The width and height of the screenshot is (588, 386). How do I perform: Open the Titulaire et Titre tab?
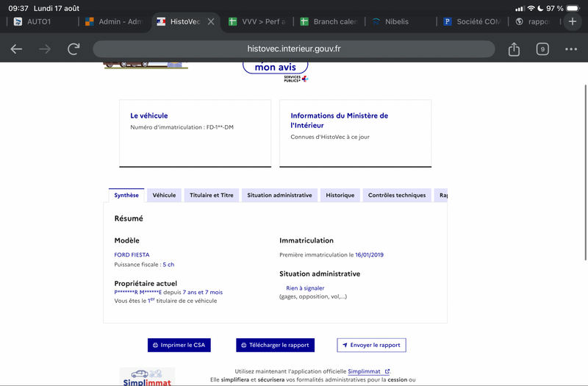[x=212, y=195]
